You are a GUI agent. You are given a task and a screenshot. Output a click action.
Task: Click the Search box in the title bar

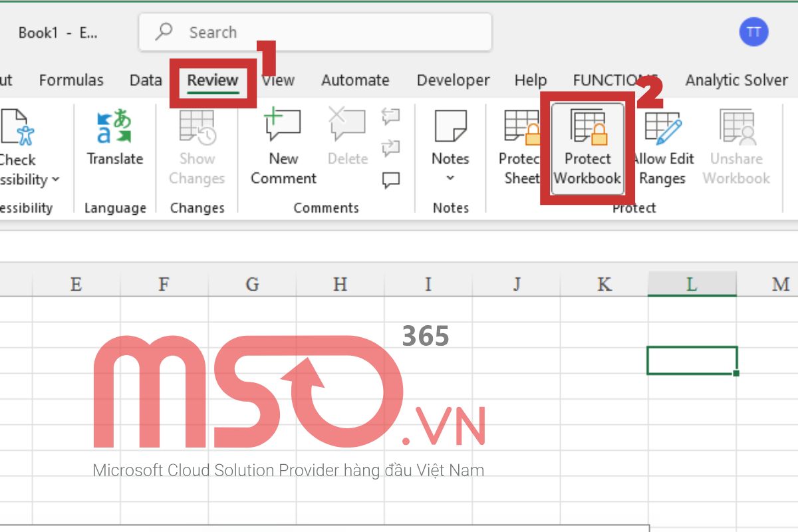[315, 32]
